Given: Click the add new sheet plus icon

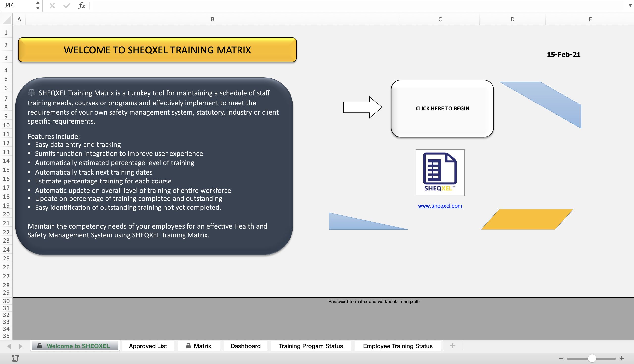Looking at the screenshot, I should point(452,346).
